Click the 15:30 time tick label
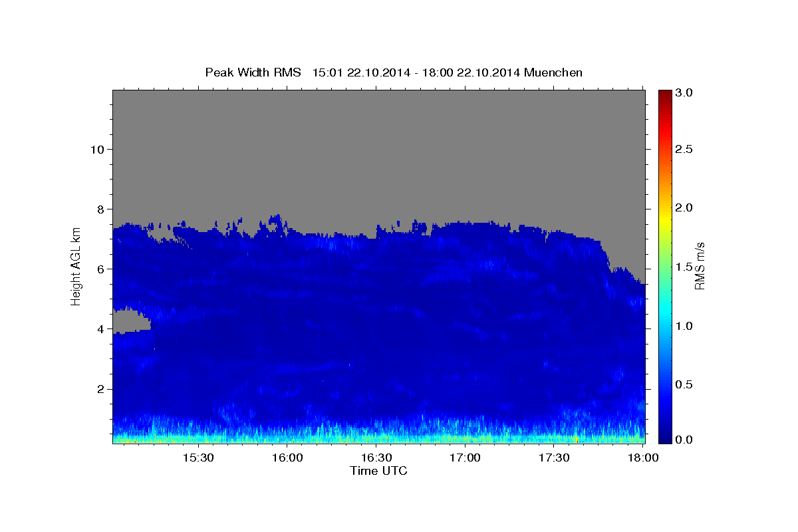 click(x=198, y=458)
